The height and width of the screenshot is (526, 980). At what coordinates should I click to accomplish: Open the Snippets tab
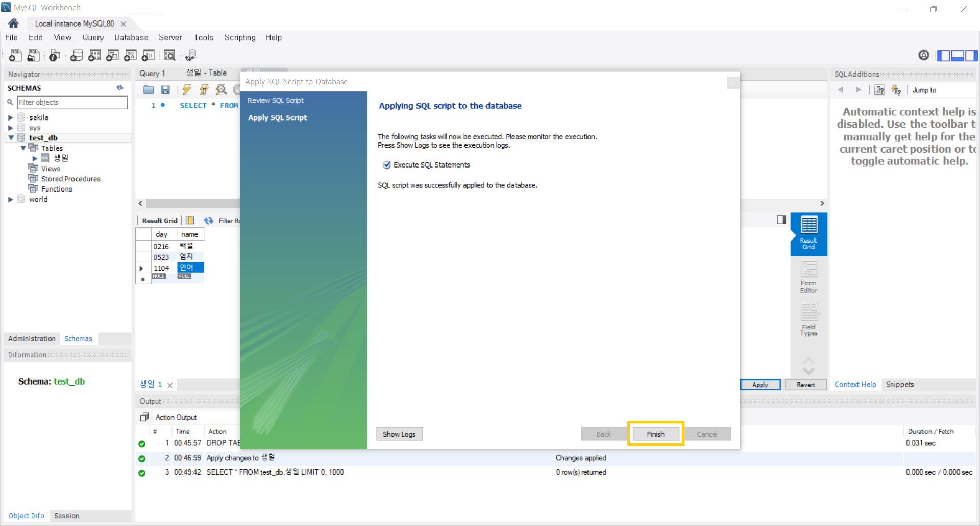click(x=900, y=385)
